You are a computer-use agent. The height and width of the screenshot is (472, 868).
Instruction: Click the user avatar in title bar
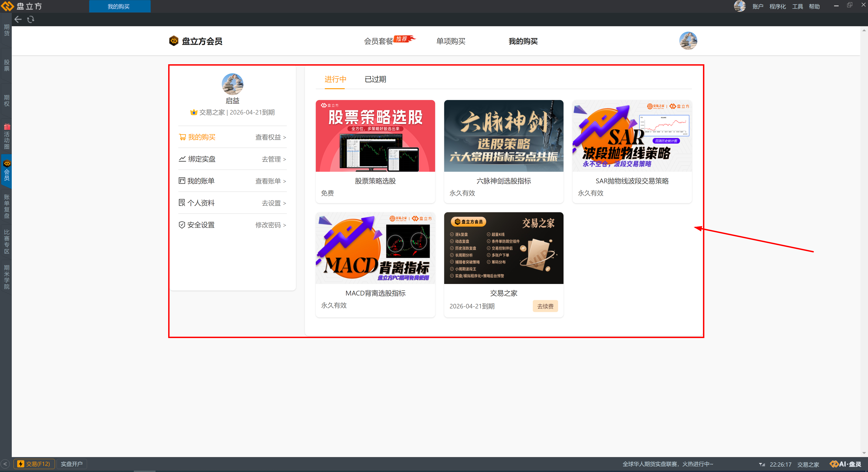[740, 6]
